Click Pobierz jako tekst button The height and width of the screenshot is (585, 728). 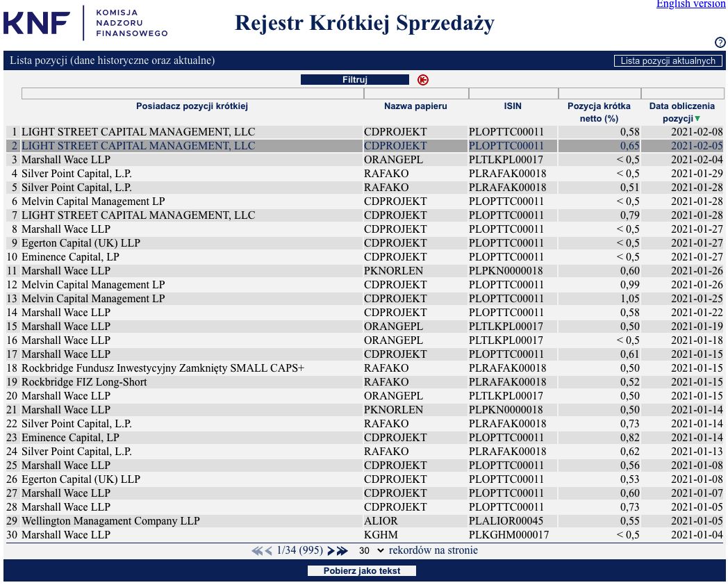pos(362,570)
